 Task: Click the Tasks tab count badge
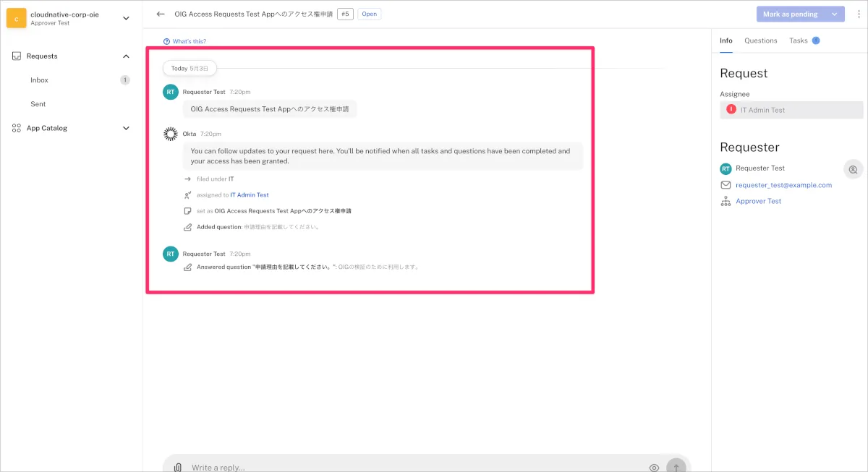point(816,40)
